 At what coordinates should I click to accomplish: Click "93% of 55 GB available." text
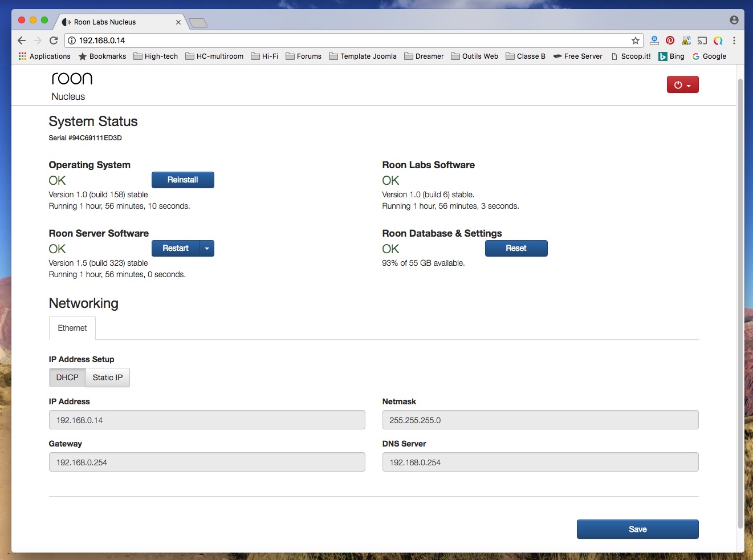(x=424, y=263)
